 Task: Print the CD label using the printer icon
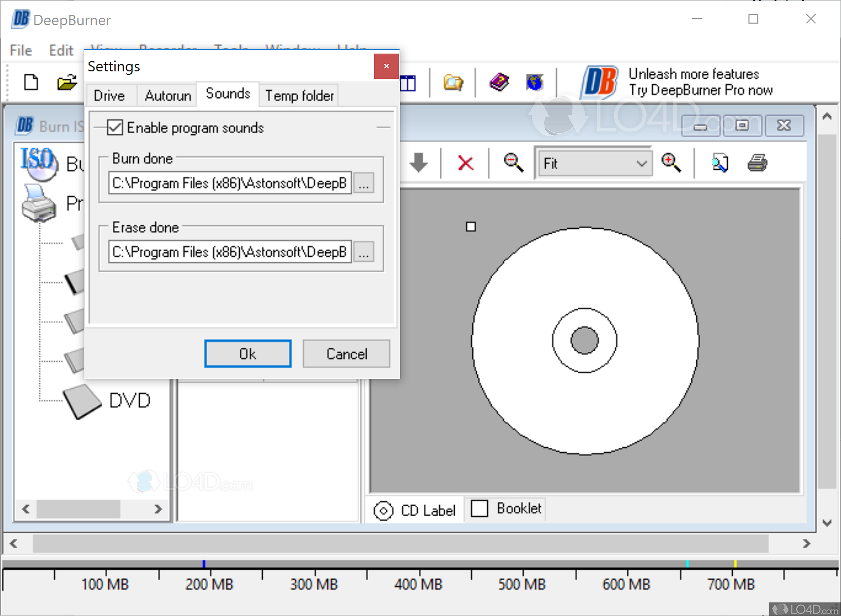coord(757,163)
